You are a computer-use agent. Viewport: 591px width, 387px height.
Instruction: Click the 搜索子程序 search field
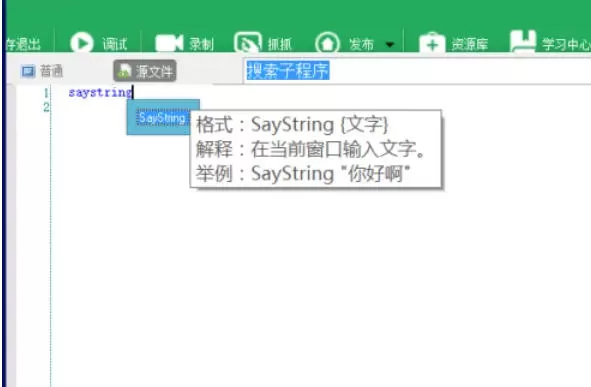(x=417, y=71)
